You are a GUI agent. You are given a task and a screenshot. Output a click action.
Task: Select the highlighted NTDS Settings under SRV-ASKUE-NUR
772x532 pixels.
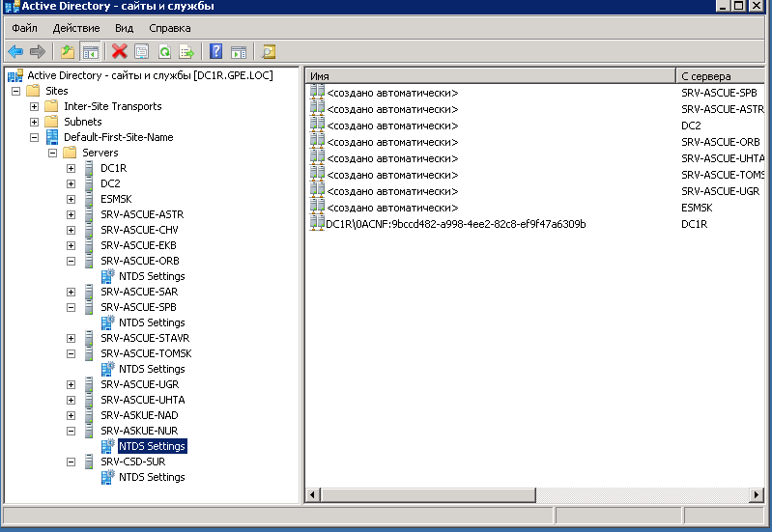coord(152,446)
